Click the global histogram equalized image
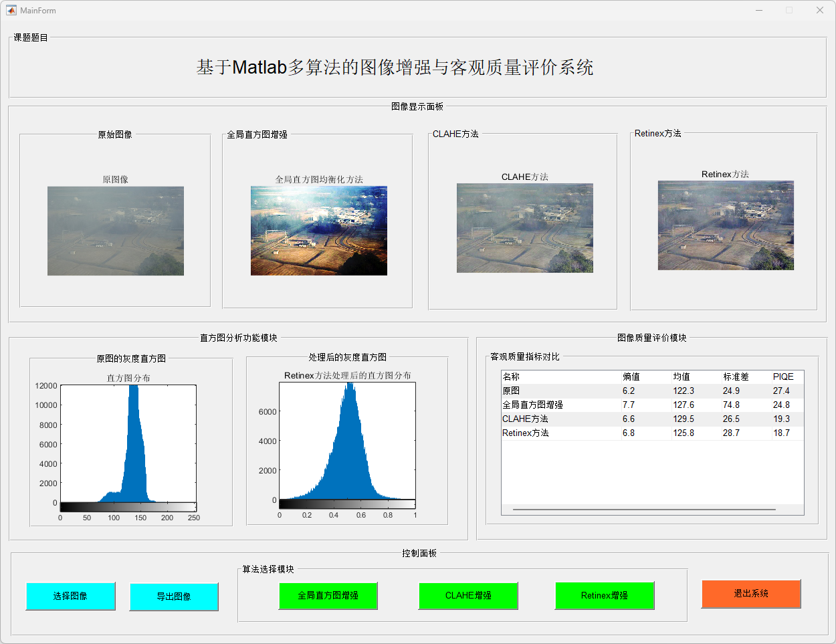The image size is (836, 644). [318, 231]
